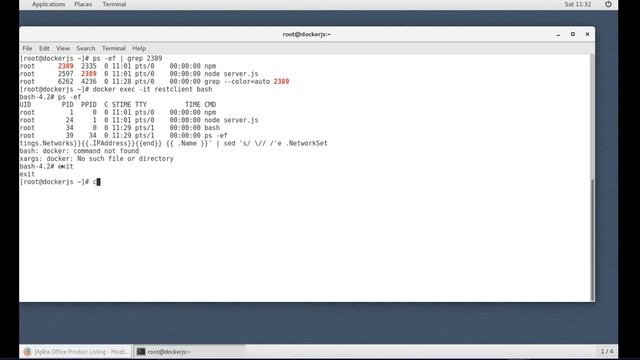Open the Places menu in top panel
The image size is (640, 360).
83,4
